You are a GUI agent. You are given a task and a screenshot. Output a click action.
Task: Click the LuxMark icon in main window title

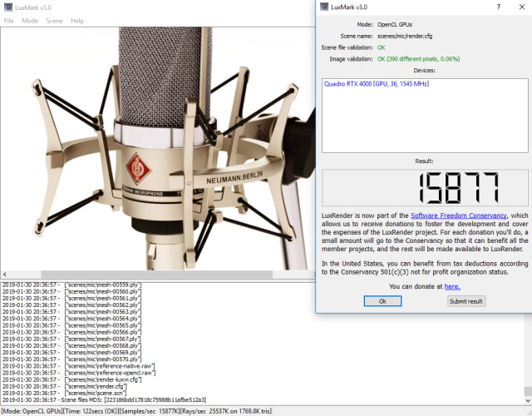click(x=8, y=7)
